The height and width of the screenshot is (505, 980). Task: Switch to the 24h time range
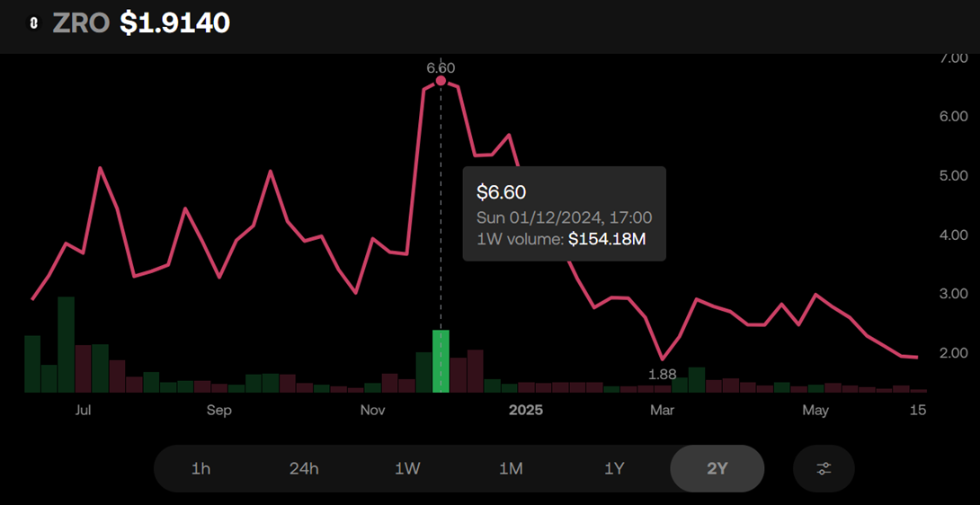(304, 468)
